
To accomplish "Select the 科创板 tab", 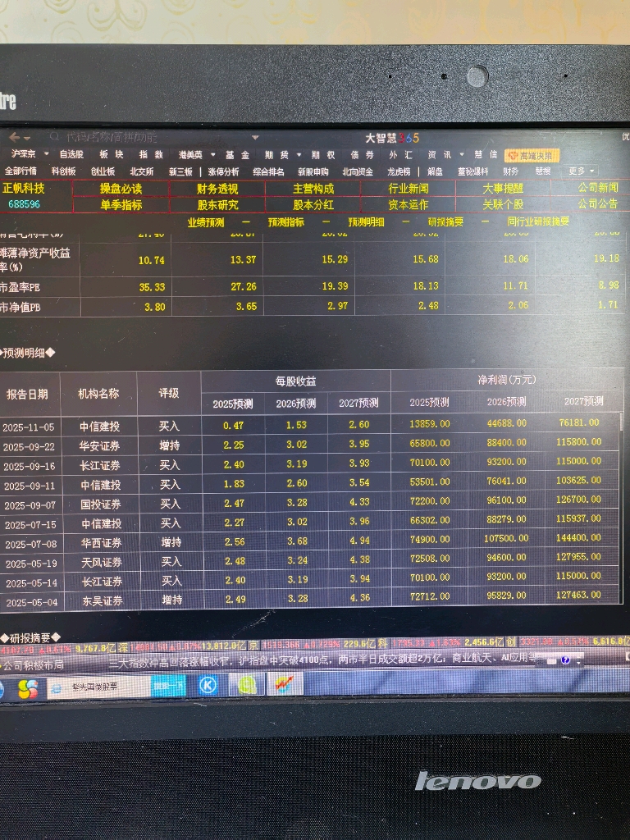I will point(64,171).
